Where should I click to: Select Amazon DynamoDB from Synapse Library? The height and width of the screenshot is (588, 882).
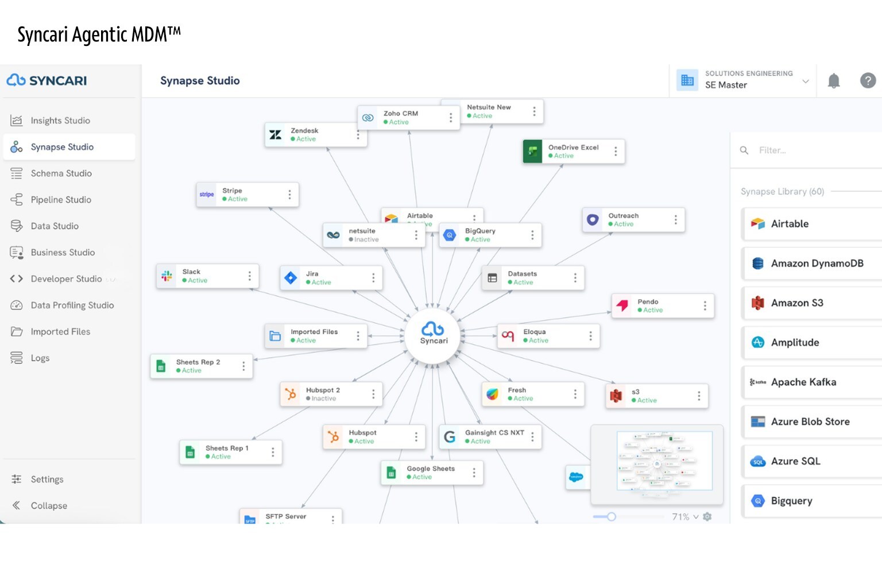[816, 264]
